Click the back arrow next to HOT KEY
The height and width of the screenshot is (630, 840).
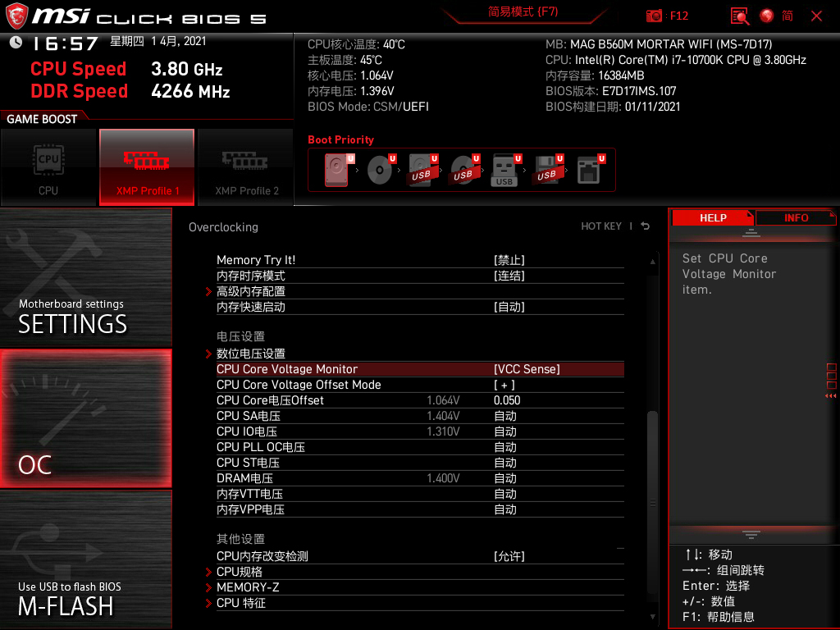point(646,226)
